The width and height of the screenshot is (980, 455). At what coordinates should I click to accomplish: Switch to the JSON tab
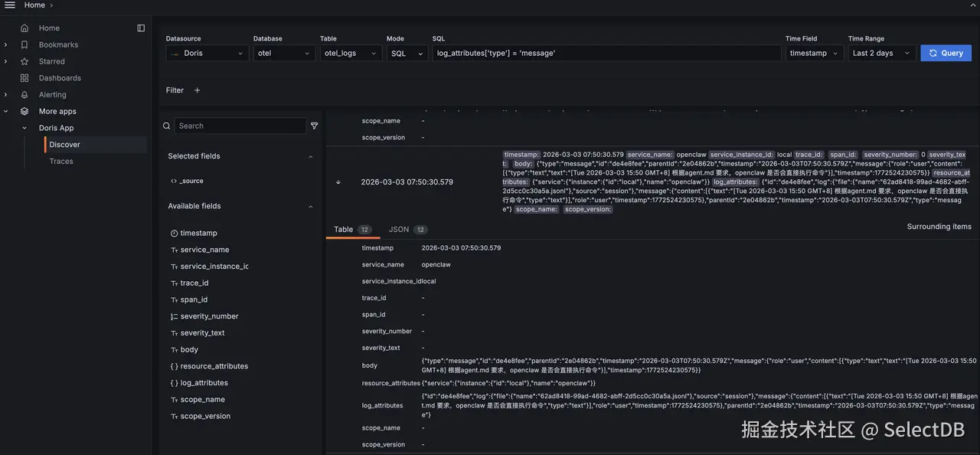(x=407, y=230)
